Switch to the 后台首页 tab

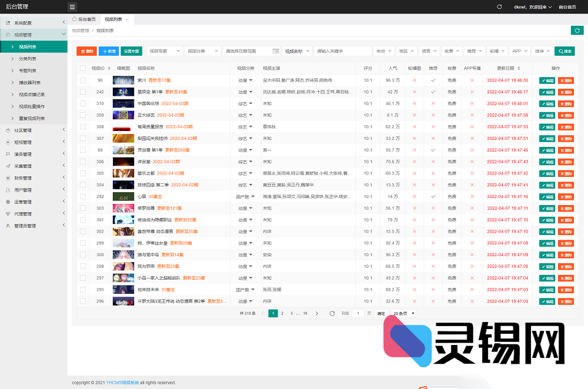[83, 19]
